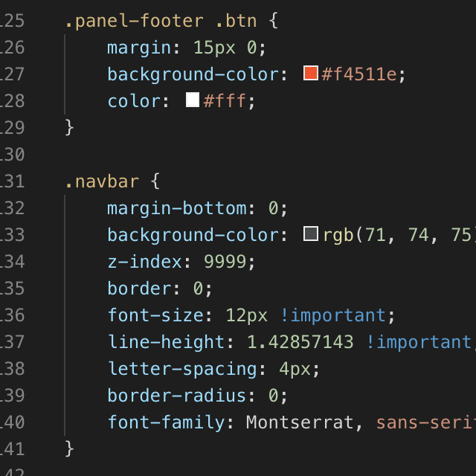Click the closing brace of .panel-footer rule
Image resolution: width=476 pixels, height=476 pixels.
point(69,127)
